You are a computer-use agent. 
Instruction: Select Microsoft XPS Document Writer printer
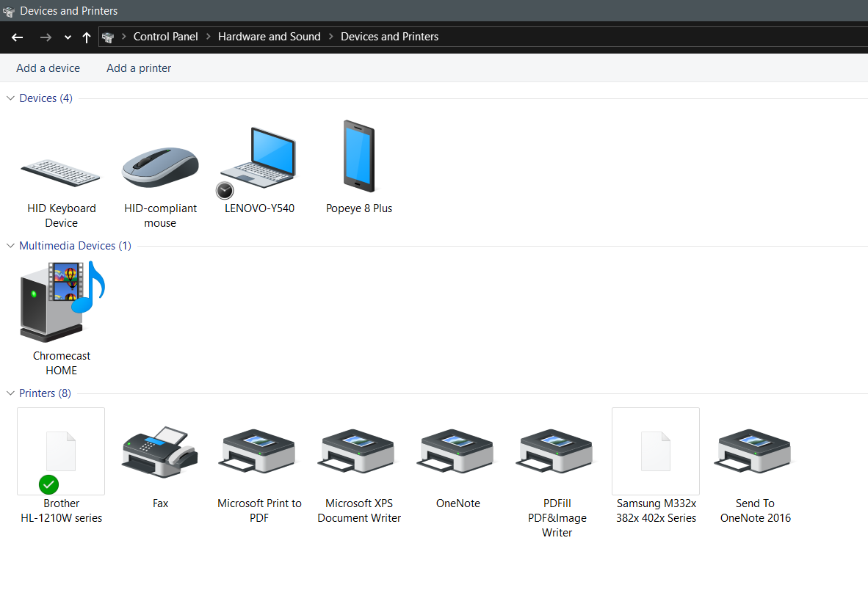pyautogui.click(x=359, y=451)
